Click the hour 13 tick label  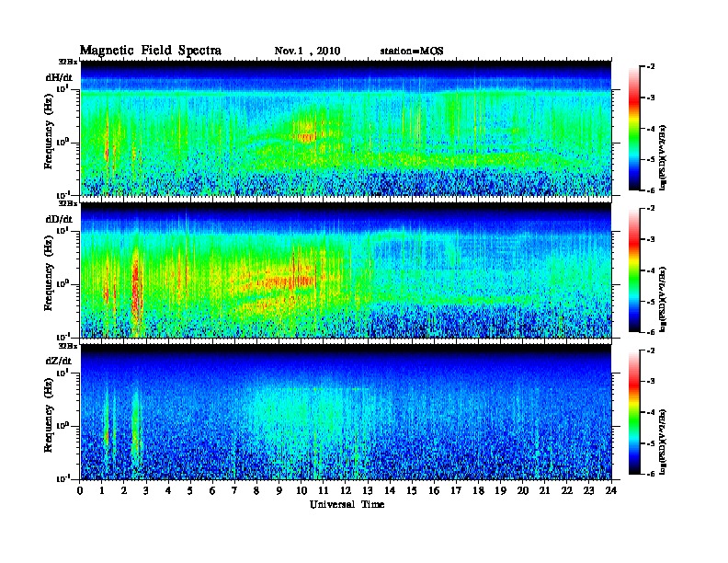pyautogui.click(x=368, y=491)
